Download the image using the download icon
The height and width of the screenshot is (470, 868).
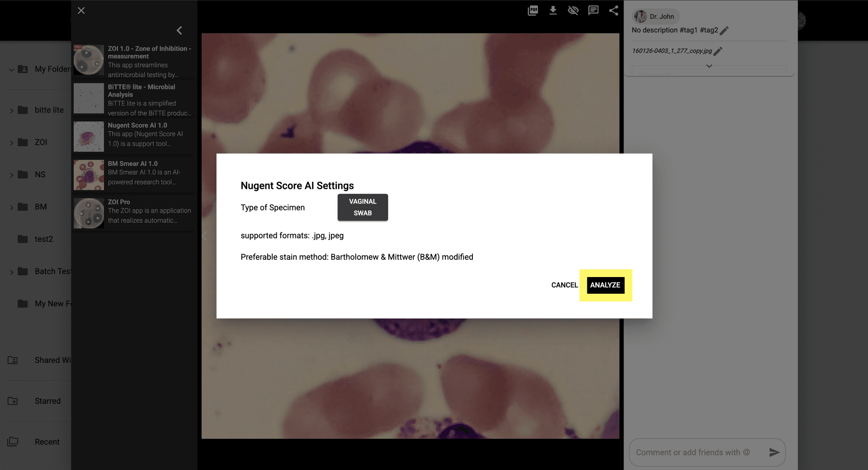(553, 10)
